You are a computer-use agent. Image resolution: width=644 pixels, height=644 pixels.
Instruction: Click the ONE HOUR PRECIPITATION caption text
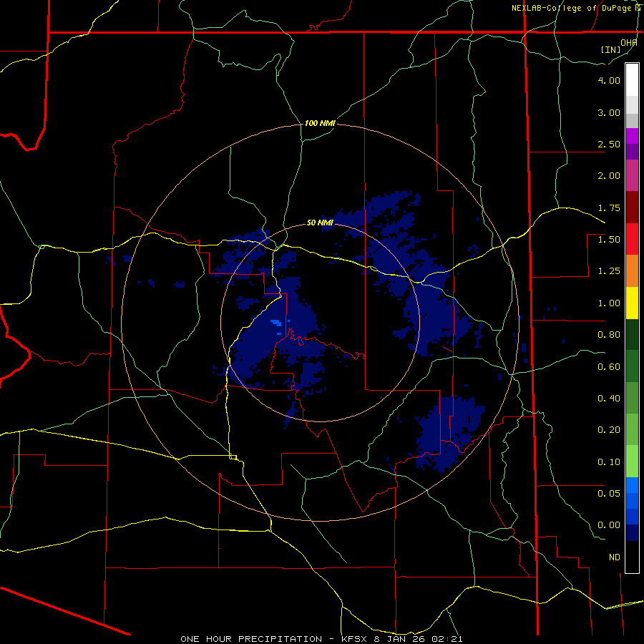pyautogui.click(x=251, y=639)
